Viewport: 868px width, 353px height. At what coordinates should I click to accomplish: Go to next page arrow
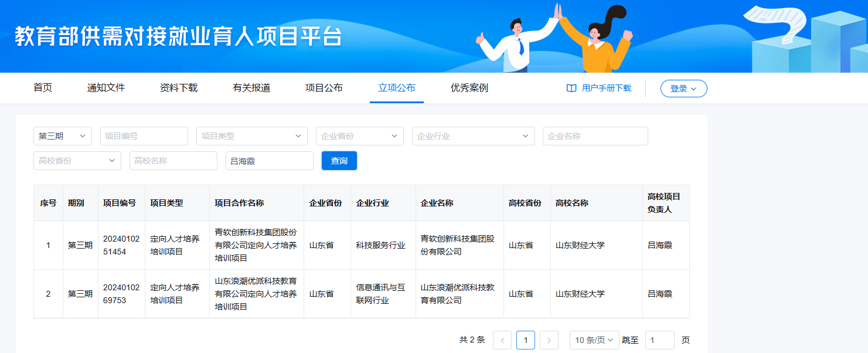(549, 340)
